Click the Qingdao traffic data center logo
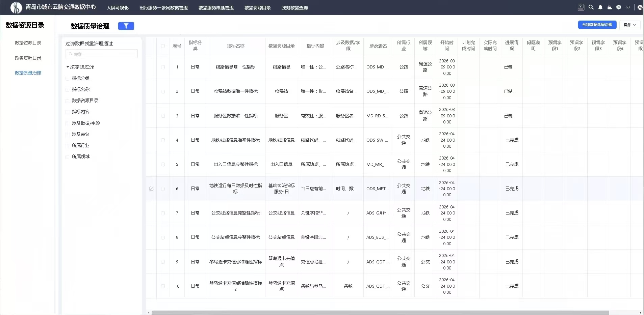This screenshot has width=644, height=315. 16,7
